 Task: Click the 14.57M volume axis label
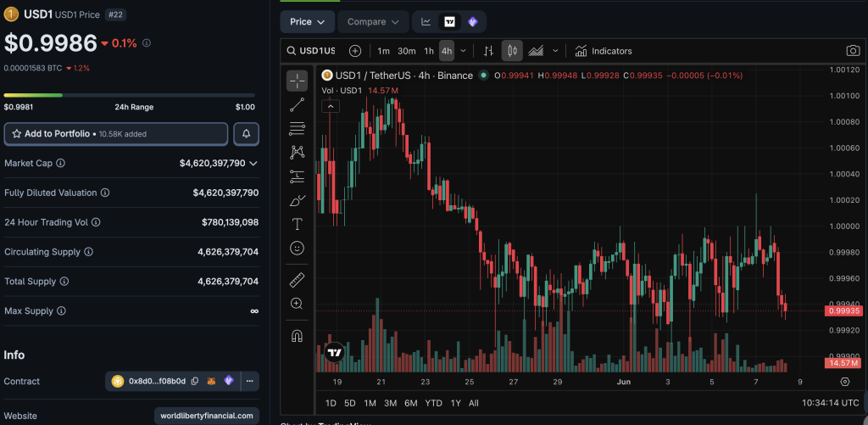point(843,363)
